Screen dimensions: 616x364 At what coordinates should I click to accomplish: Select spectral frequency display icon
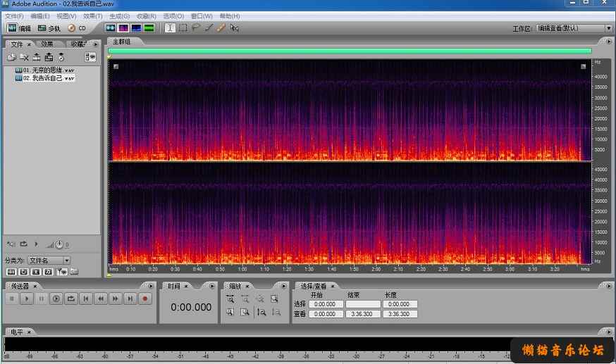tap(123, 28)
